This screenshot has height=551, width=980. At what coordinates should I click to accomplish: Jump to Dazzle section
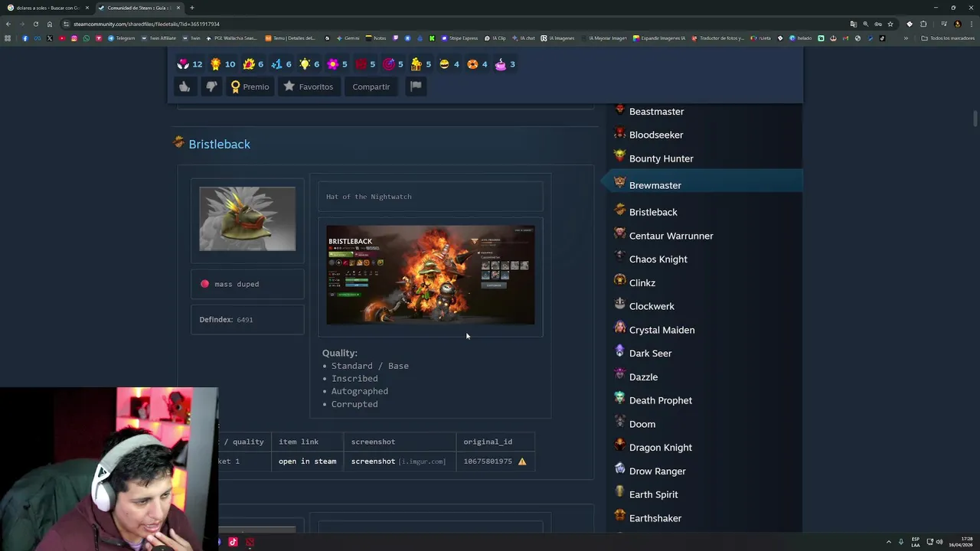pyautogui.click(x=643, y=377)
